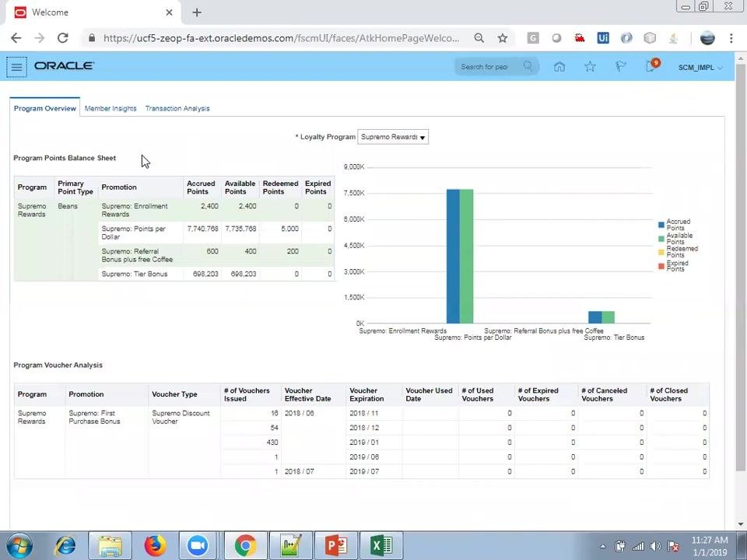Viewport: 747px width, 560px height.
Task: Click green Available bar for Tier Bonus
Action: click(x=608, y=317)
